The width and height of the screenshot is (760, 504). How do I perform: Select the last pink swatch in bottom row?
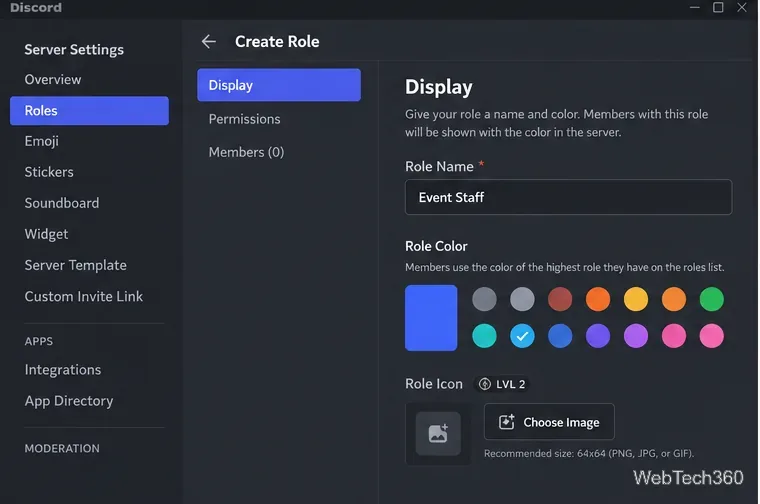tap(712, 336)
